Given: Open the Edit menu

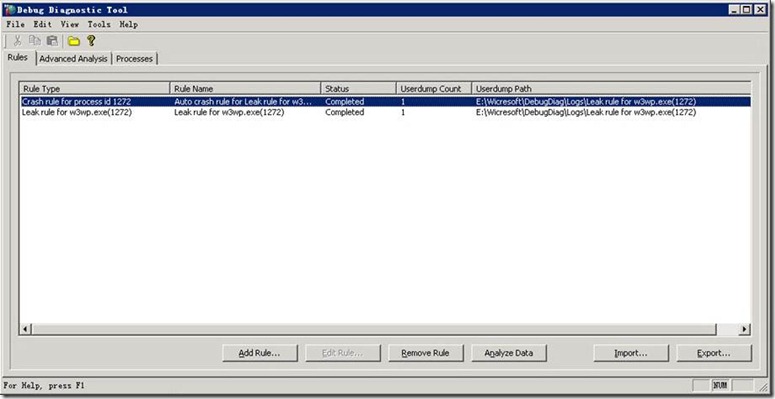Looking at the screenshot, I should 43,24.
